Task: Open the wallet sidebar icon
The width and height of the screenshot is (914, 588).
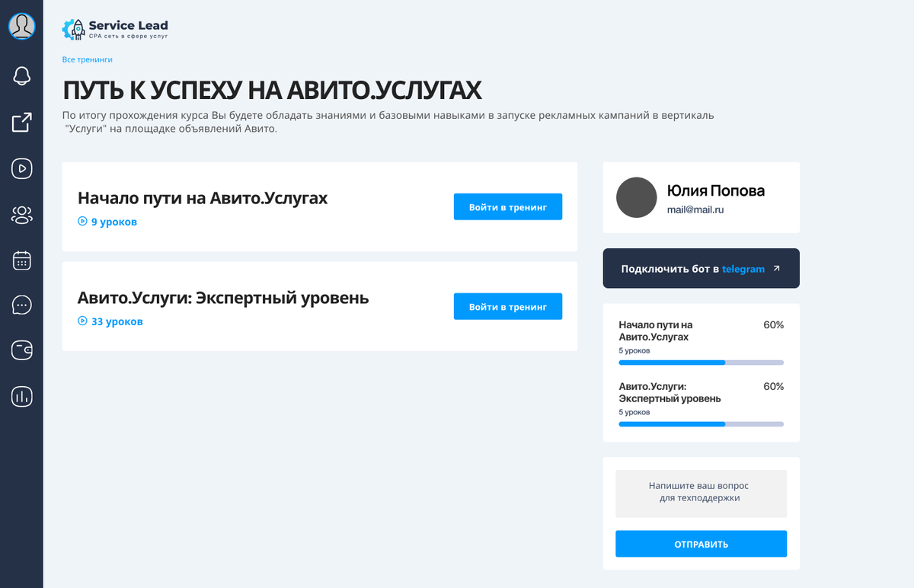Action: click(x=21, y=350)
